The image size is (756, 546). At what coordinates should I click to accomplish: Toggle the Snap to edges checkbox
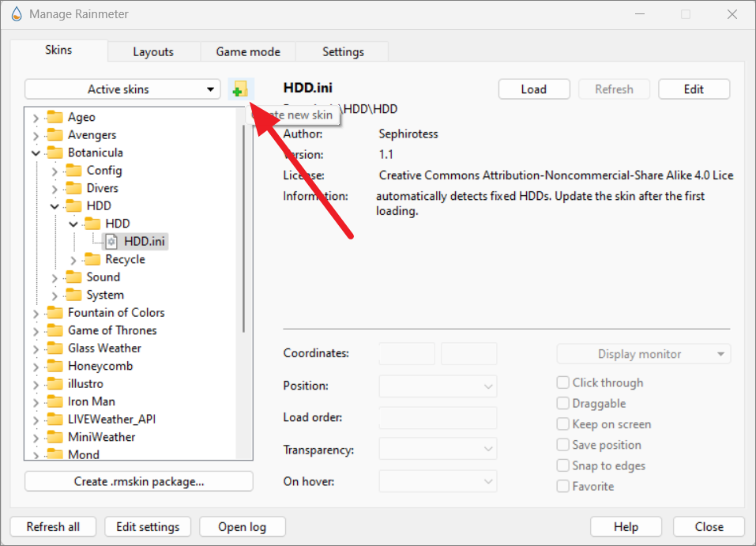coord(562,465)
